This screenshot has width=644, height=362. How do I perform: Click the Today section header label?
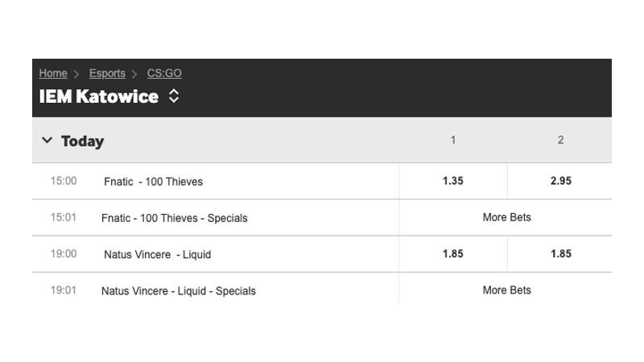coord(82,142)
